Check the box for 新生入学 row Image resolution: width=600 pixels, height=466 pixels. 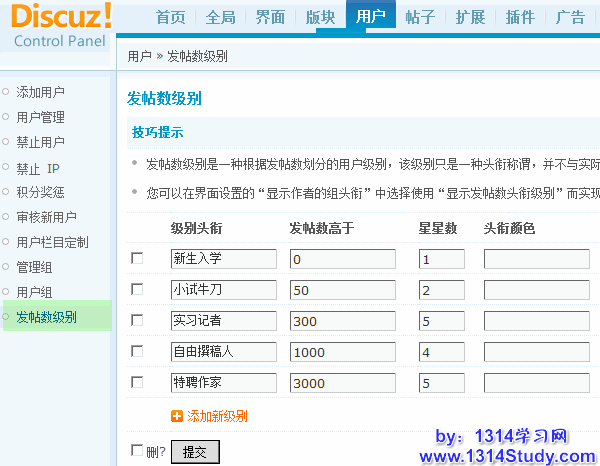pos(137,259)
